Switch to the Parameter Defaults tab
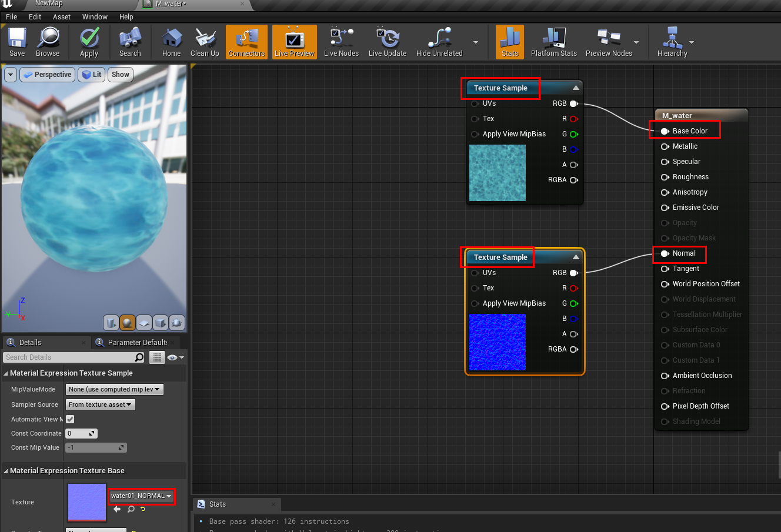The image size is (781, 532). click(137, 342)
